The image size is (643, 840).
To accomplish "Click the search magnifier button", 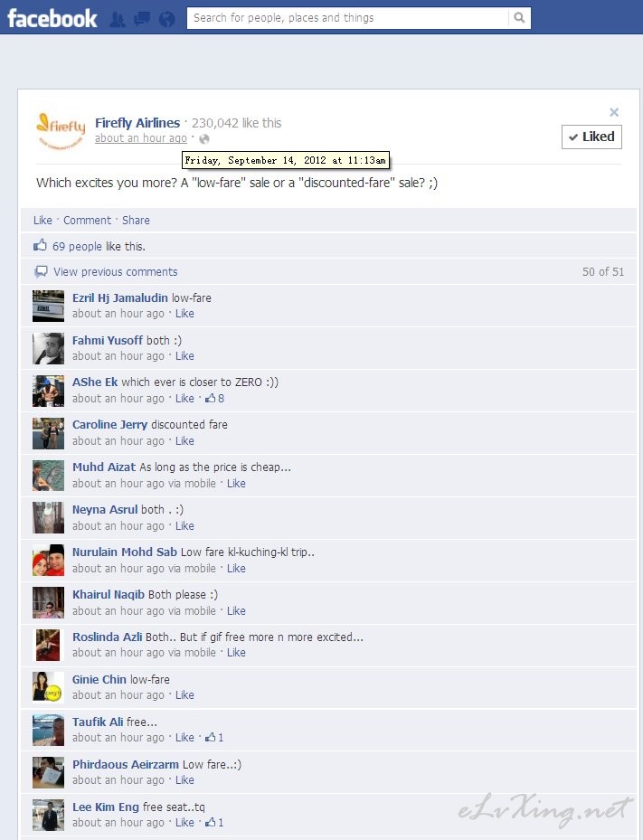I will pyautogui.click(x=519, y=18).
